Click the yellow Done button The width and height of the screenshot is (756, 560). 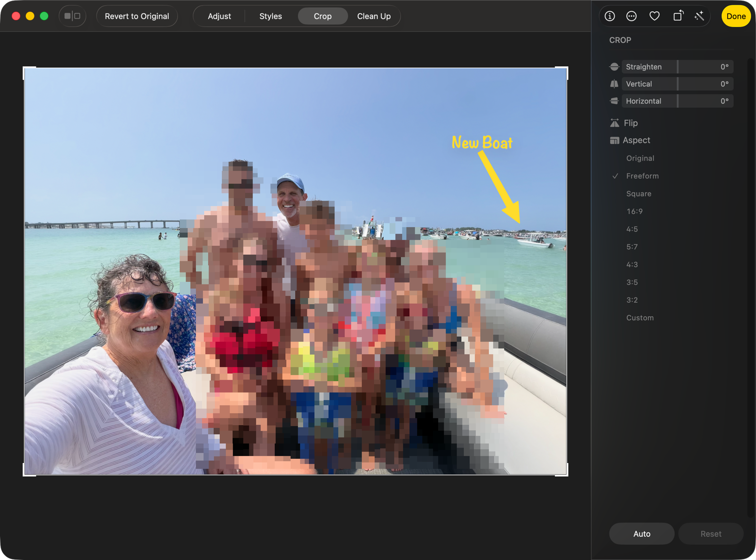(736, 16)
